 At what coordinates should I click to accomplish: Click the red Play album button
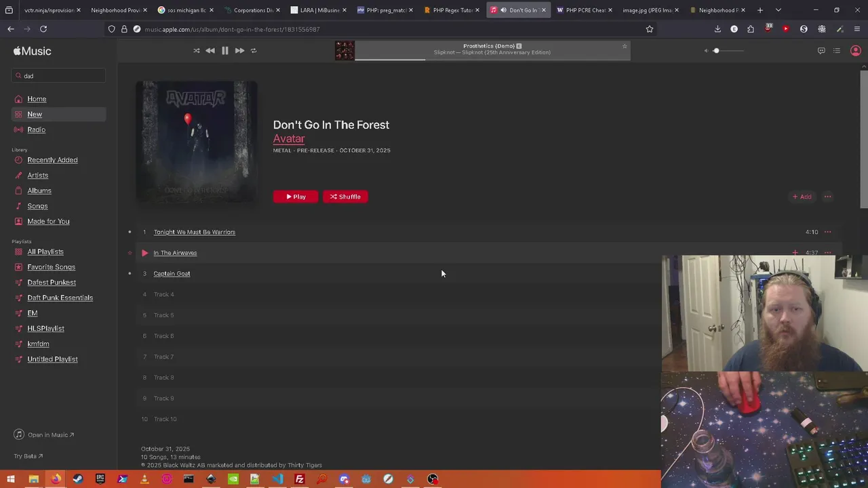296,197
